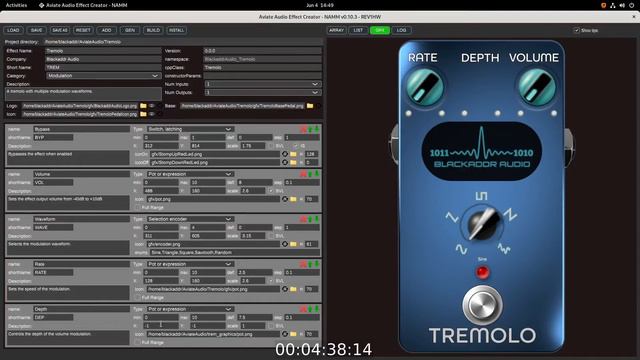Open the Activities overview
The image size is (640, 360).
click(16, 5)
